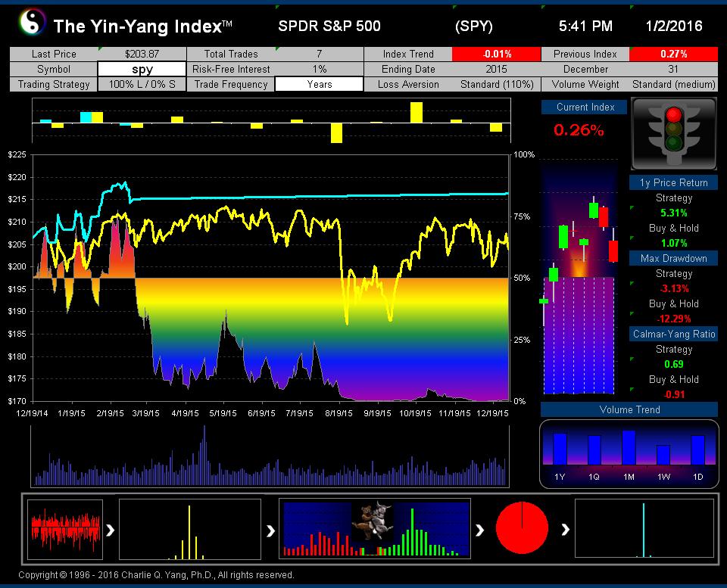This screenshot has height=588, width=727.
Task: Select the Ending Date year 2015
Action: 497,69
